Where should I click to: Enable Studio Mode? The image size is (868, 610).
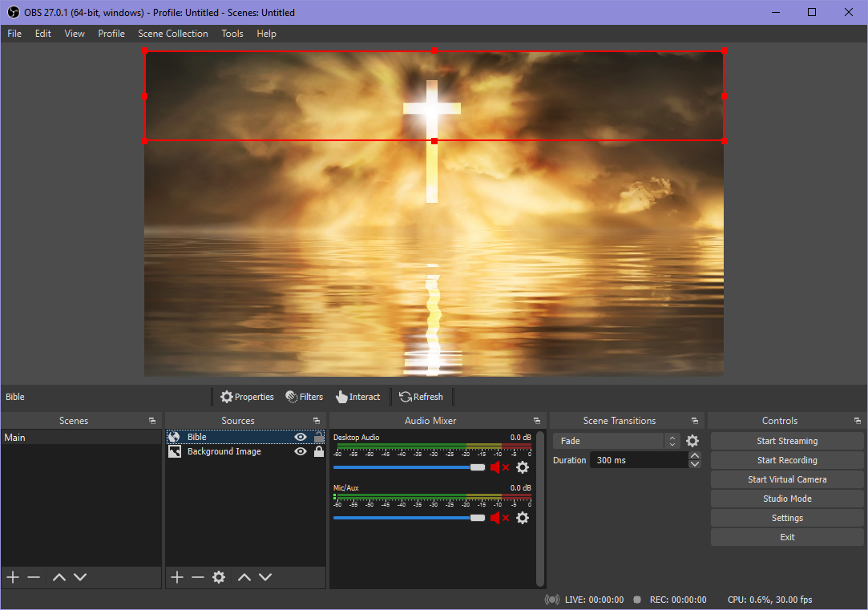(786, 498)
